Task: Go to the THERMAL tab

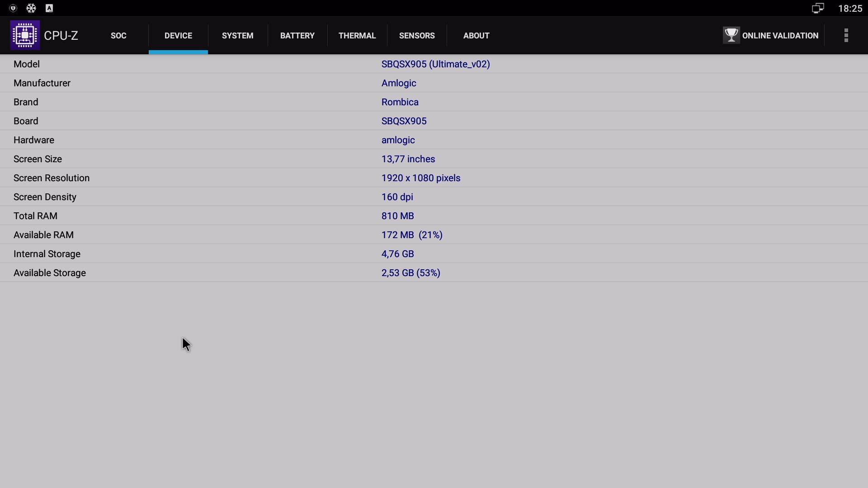Action: [357, 36]
